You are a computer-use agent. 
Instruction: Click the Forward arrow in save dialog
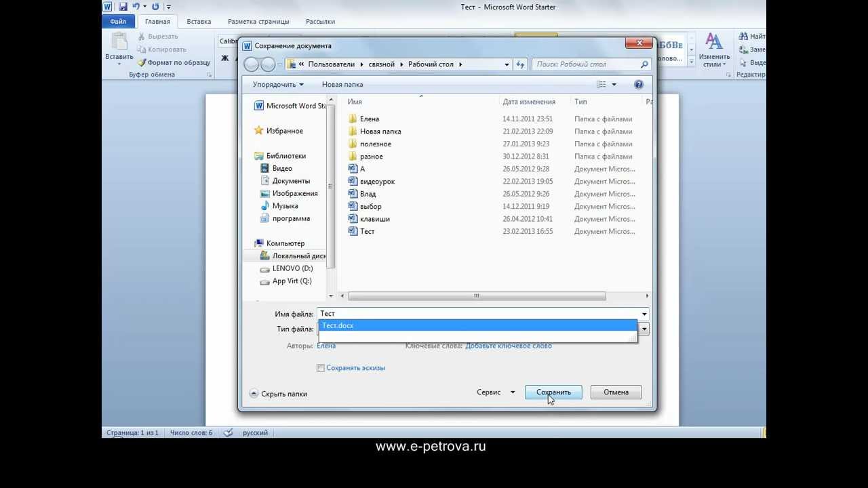tap(268, 64)
